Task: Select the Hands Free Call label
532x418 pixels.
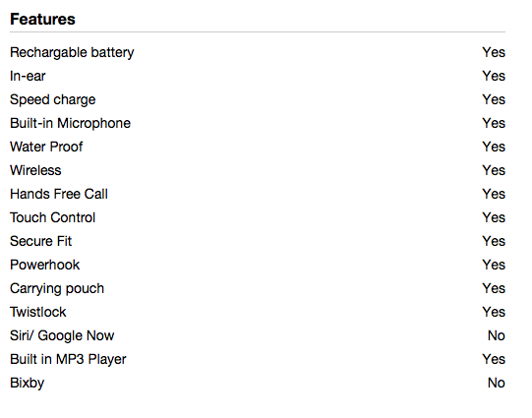Action: point(59,194)
